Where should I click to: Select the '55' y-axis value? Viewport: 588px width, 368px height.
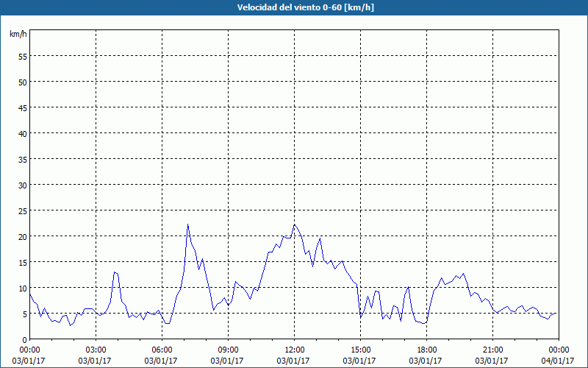click(x=23, y=56)
